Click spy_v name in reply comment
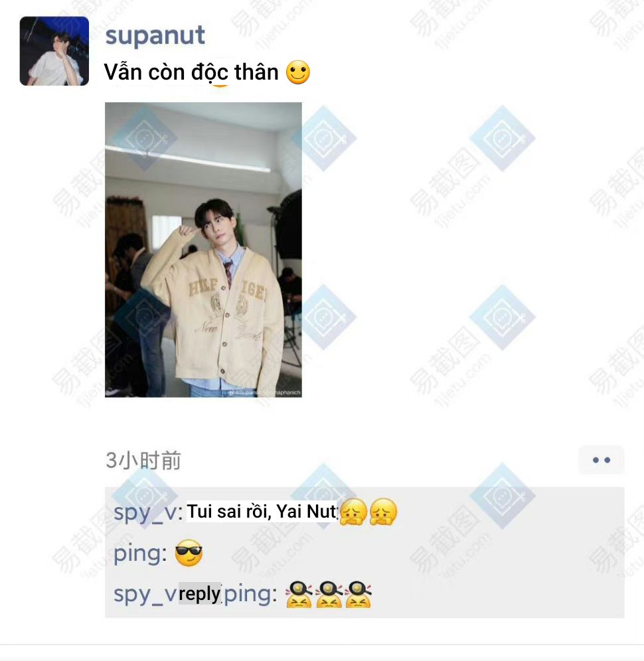The width and height of the screenshot is (644, 661). 145,595
